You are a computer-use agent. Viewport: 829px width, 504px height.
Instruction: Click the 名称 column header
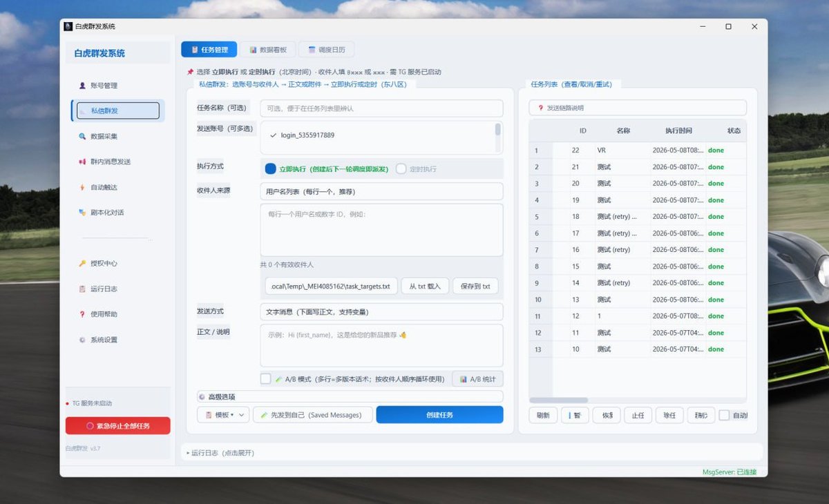coord(623,130)
